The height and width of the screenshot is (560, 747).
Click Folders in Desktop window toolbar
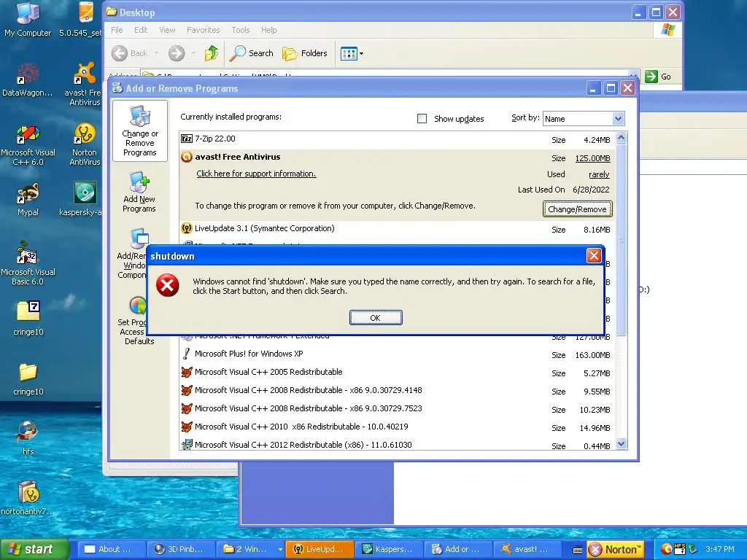[305, 53]
